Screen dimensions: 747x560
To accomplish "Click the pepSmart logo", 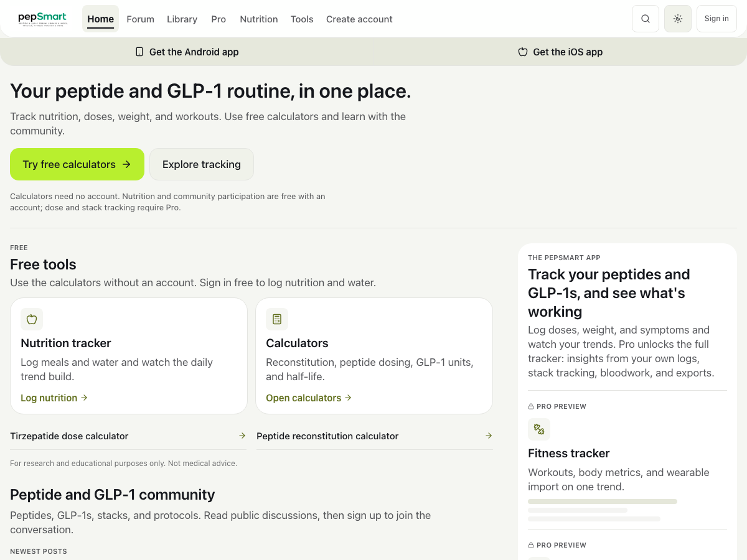I will [x=42, y=19].
